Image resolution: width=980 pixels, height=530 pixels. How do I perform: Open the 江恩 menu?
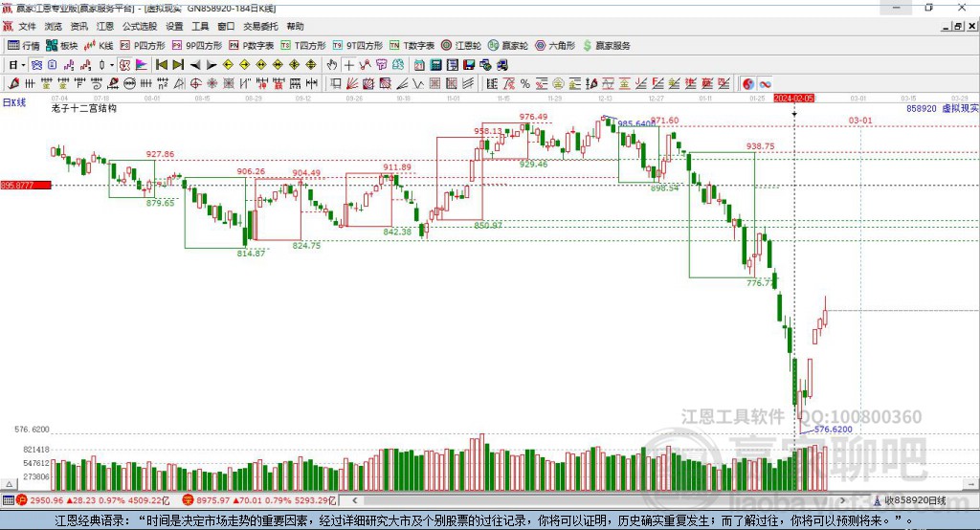click(x=105, y=26)
